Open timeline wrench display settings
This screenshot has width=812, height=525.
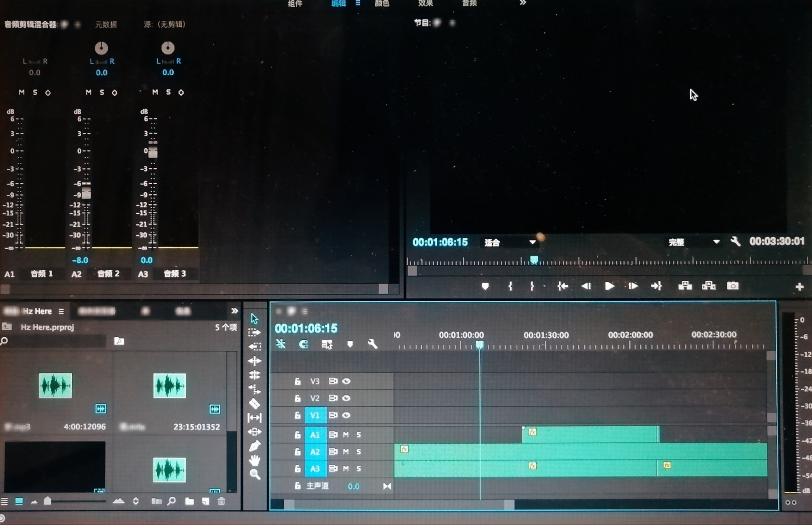(x=372, y=344)
